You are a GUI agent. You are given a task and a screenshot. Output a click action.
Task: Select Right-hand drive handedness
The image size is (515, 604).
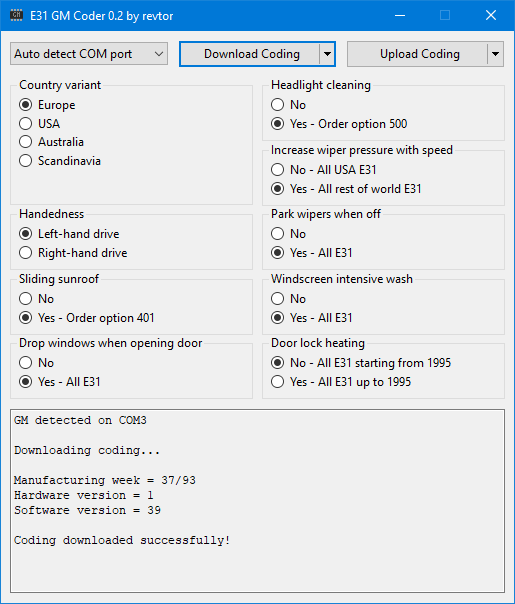(x=73, y=253)
